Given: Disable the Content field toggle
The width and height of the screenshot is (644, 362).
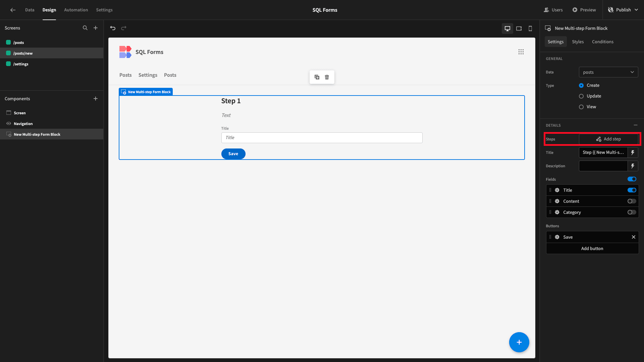Looking at the screenshot, I should tap(632, 201).
